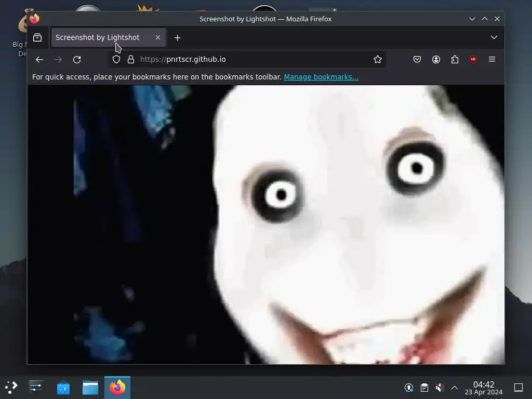532x399 pixels.
Task: Open the tracking protection shield
Action: pos(116,59)
